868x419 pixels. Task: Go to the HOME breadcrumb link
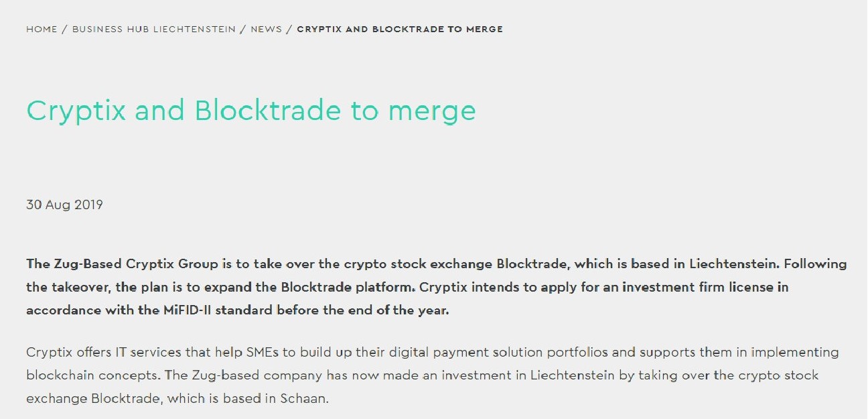(42, 29)
